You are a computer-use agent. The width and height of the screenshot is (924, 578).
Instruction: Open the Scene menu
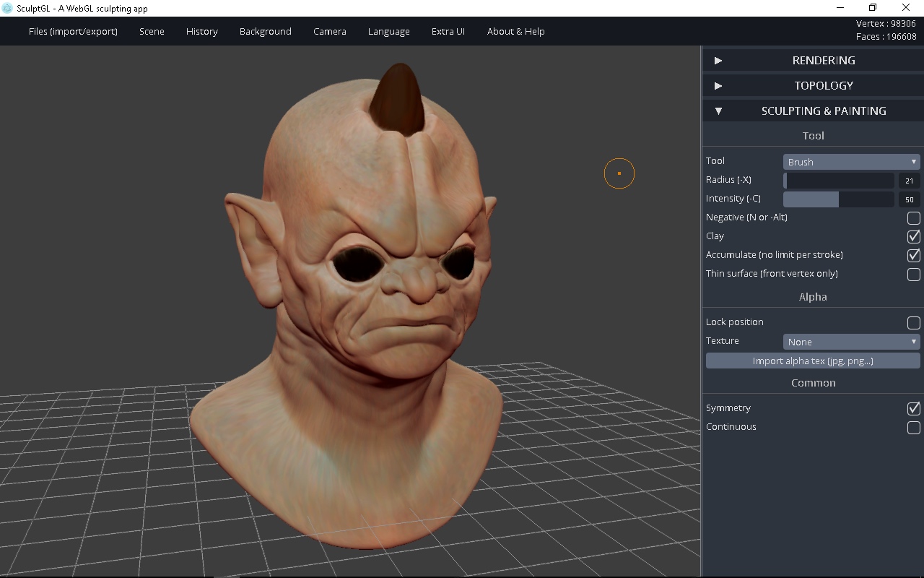point(152,31)
